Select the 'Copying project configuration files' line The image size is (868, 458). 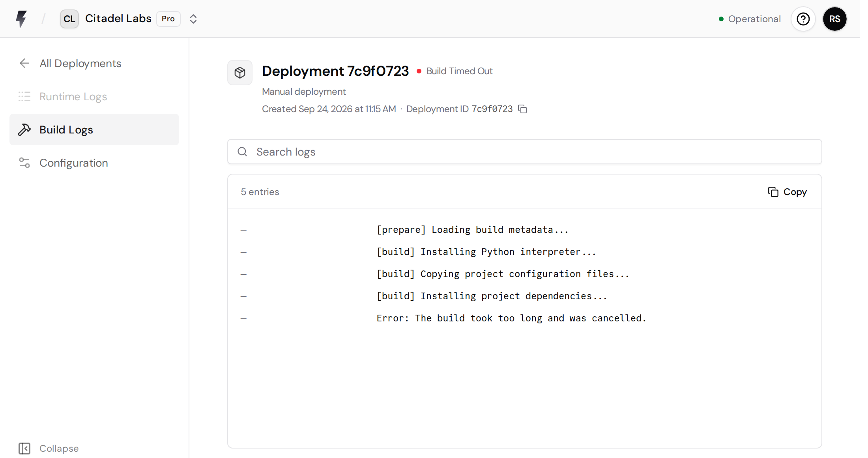click(x=525, y=274)
